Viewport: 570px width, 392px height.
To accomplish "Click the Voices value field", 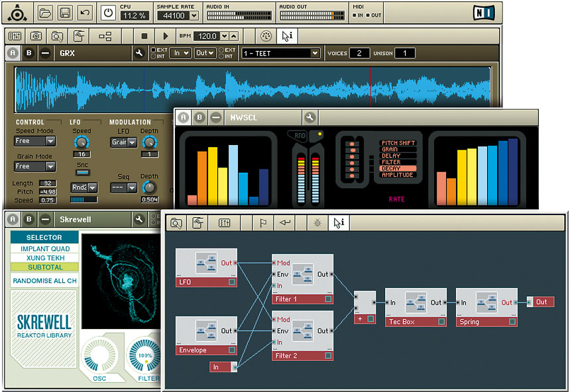I will (359, 53).
